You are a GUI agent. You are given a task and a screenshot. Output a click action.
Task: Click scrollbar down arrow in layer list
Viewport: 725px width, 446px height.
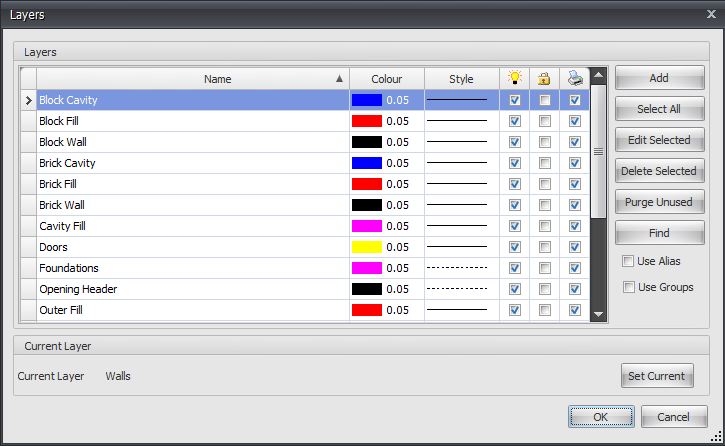click(x=598, y=314)
